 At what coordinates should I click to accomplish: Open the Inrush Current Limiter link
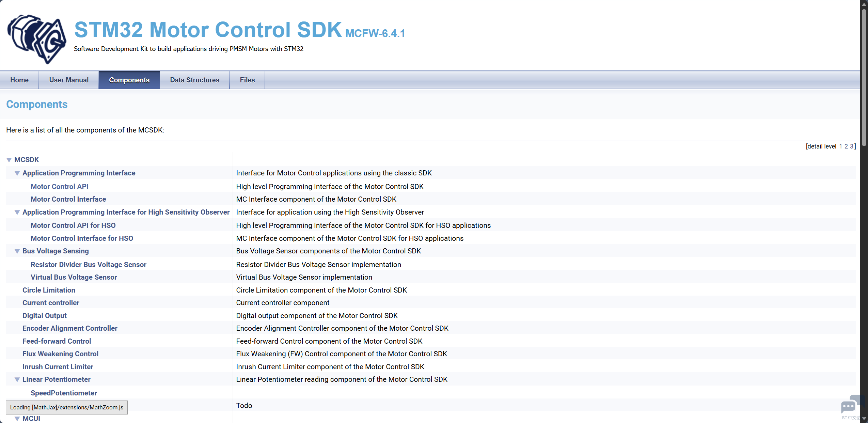[x=58, y=367]
